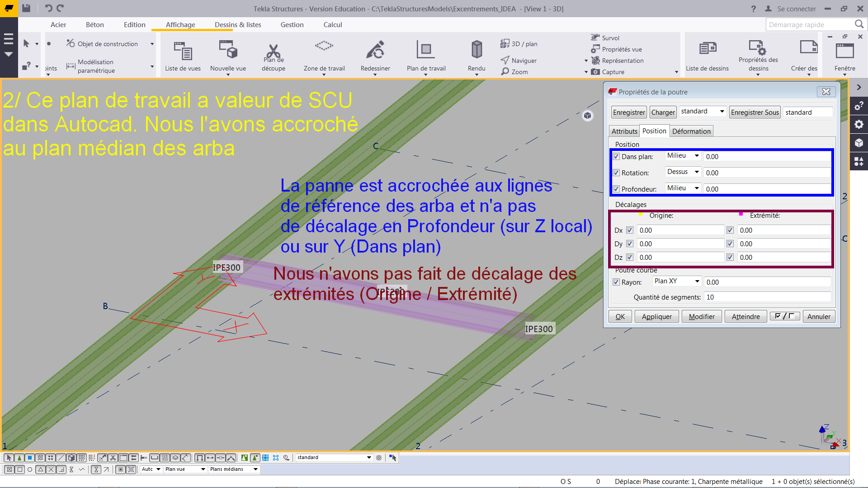The image size is (868, 488).
Task: Click the Appliquer button
Action: [x=657, y=317]
